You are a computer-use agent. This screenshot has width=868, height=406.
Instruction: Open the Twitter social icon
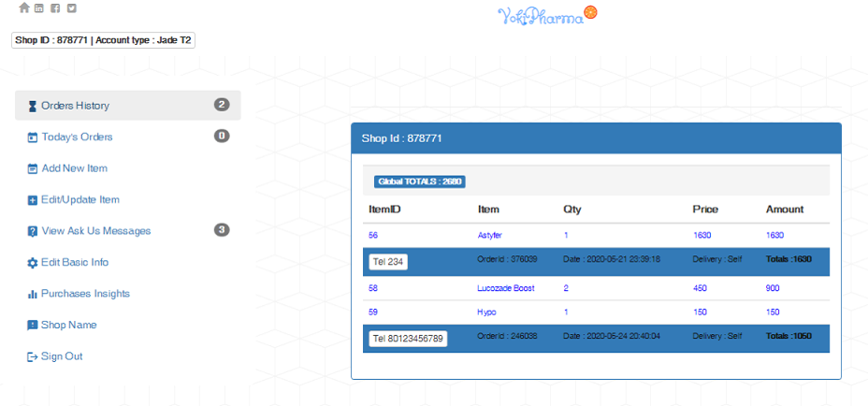click(x=71, y=8)
